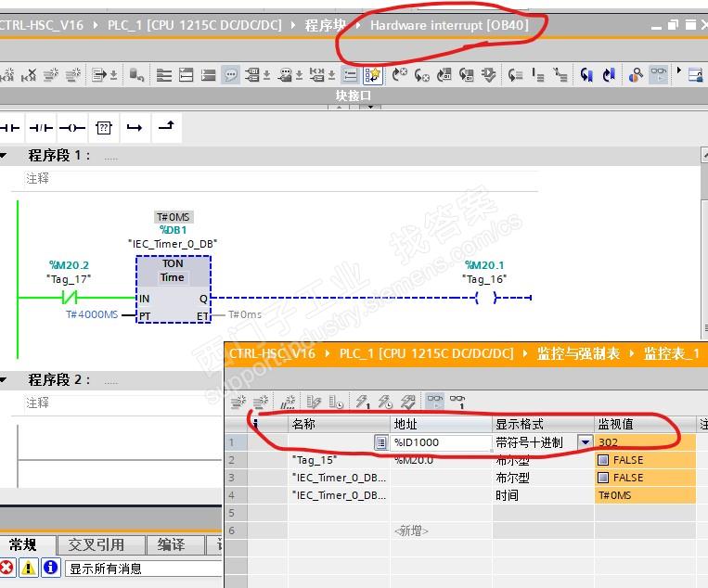Image resolution: width=708 pixels, height=588 pixels.
Task: Insert an empty box instruction
Action: coord(103,128)
